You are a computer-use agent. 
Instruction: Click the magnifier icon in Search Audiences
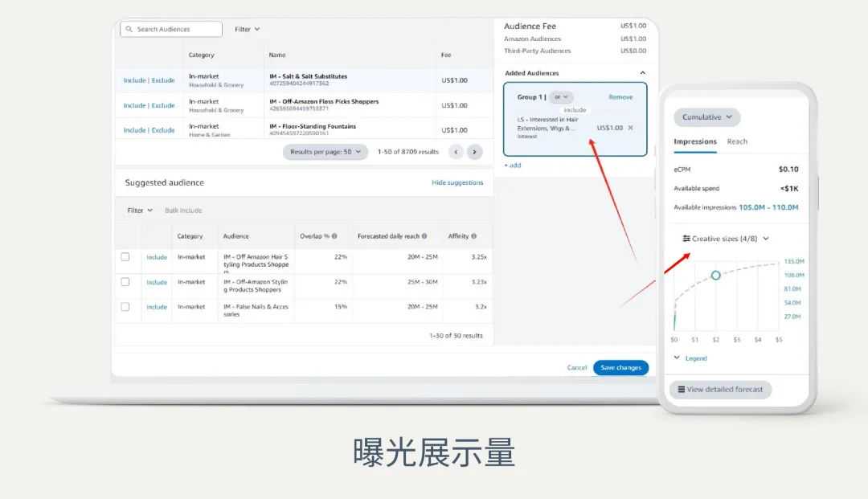pos(129,28)
